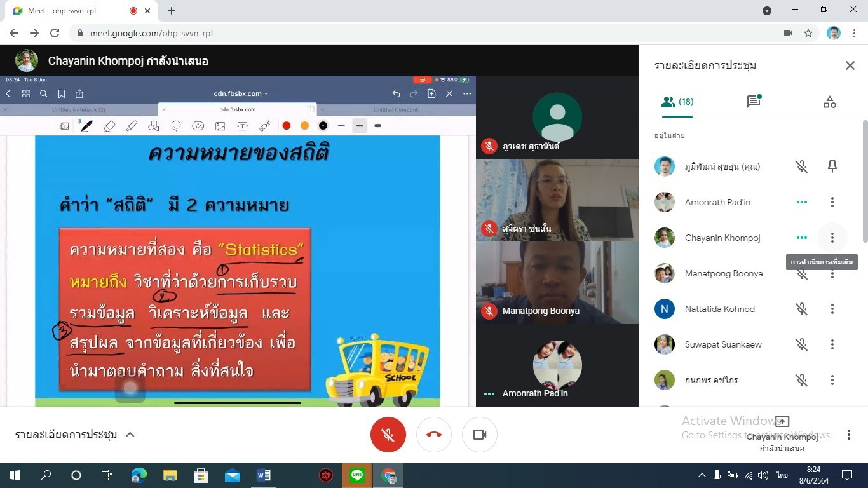Click the address bar URL

pos(151,33)
